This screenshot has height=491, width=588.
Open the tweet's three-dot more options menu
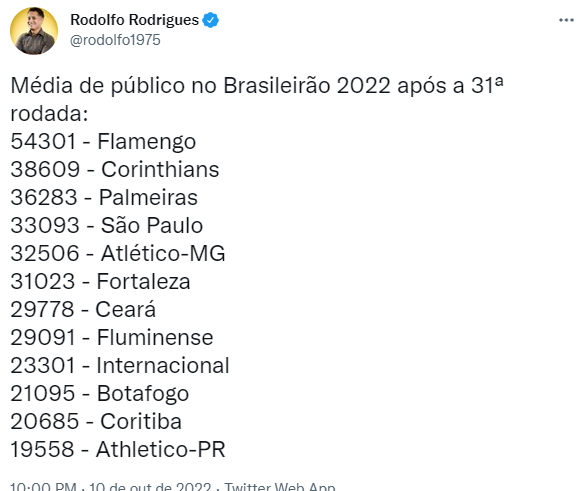tap(566, 20)
